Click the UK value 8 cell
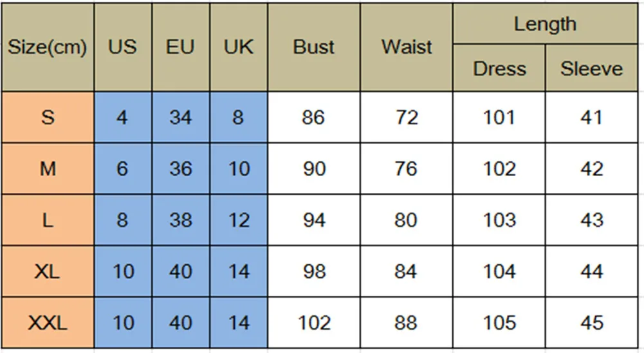The width and height of the screenshot is (644, 353). point(239,117)
